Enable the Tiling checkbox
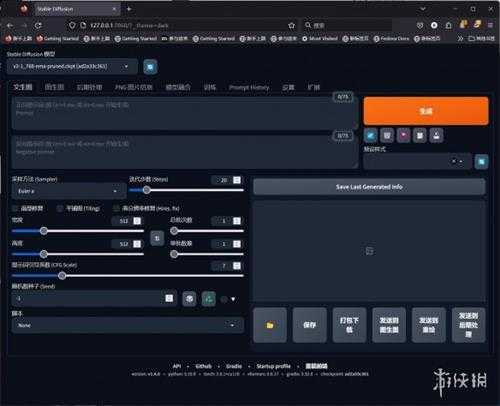Image resolution: width=500 pixels, height=406 pixels. 60,208
